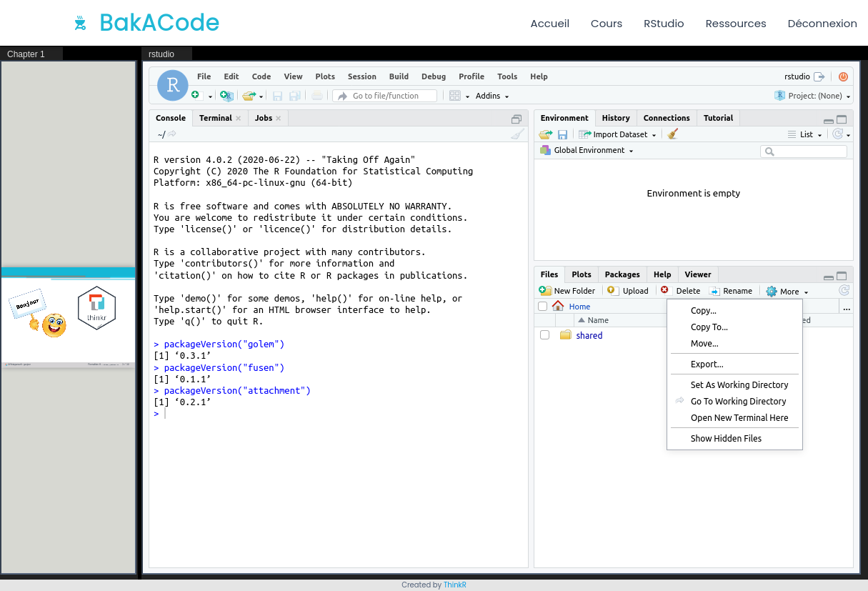868x591 pixels.
Task: Click the Rename button in Files
Action: 731,291
